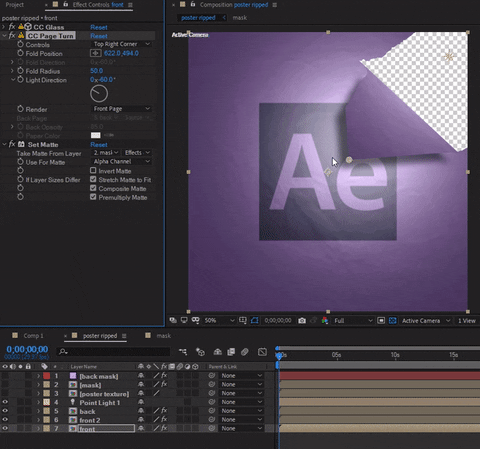Viewport: 480px width, 449px height.
Task: Click the label color swatch on front 2 layer
Action: [47, 420]
